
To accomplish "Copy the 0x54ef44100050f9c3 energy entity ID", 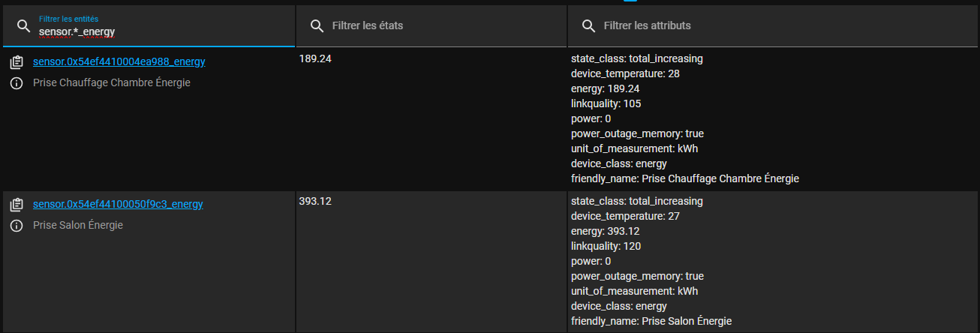I will pyautogui.click(x=17, y=204).
